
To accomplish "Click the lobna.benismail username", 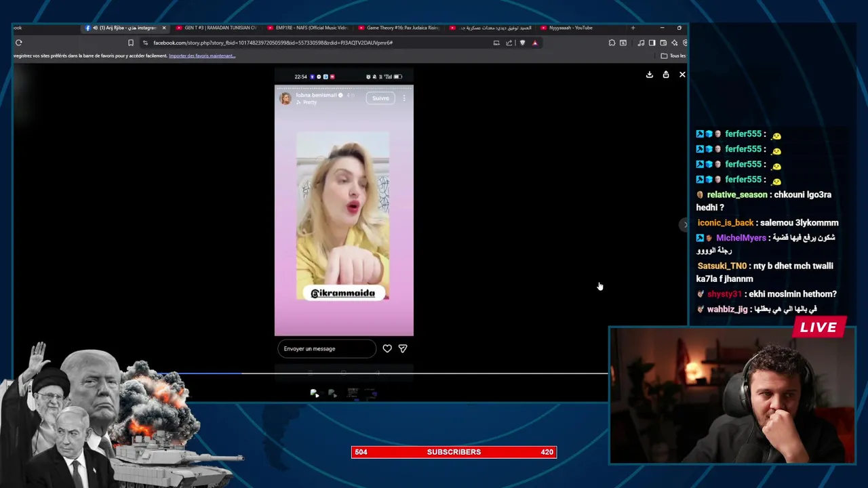I will [x=316, y=96].
